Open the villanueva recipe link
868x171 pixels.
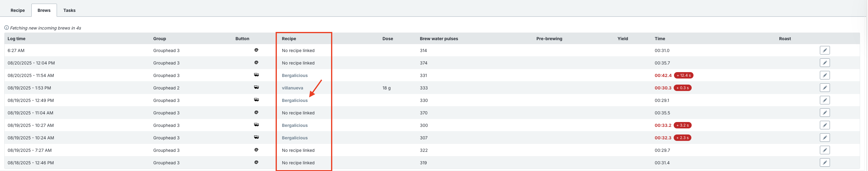(x=292, y=88)
